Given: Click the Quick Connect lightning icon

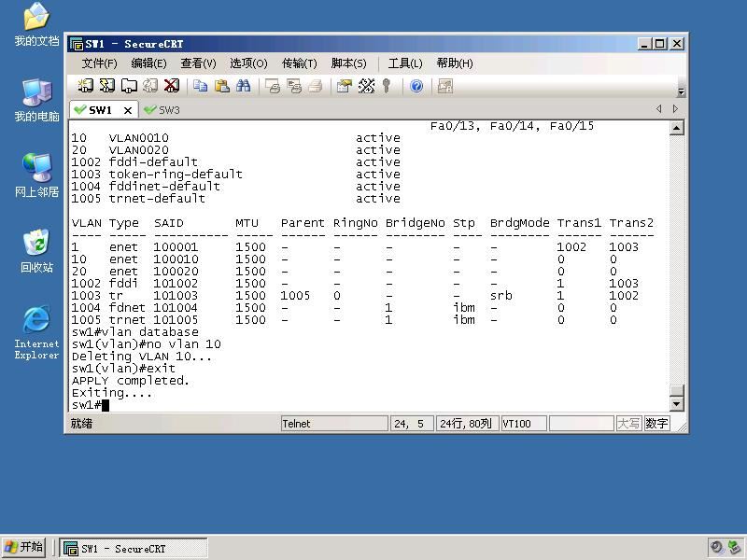Looking at the screenshot, I should (x=106, y=86).
